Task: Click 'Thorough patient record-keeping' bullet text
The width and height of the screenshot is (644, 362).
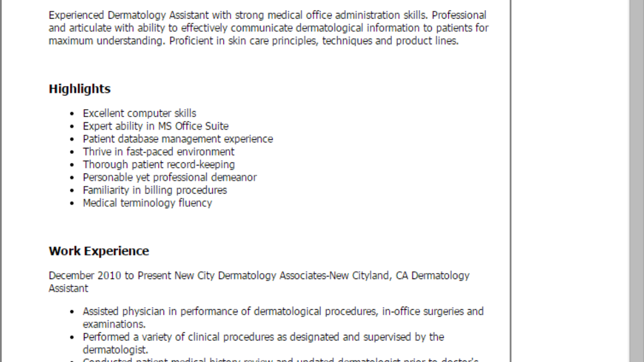Action: point(158,165)
